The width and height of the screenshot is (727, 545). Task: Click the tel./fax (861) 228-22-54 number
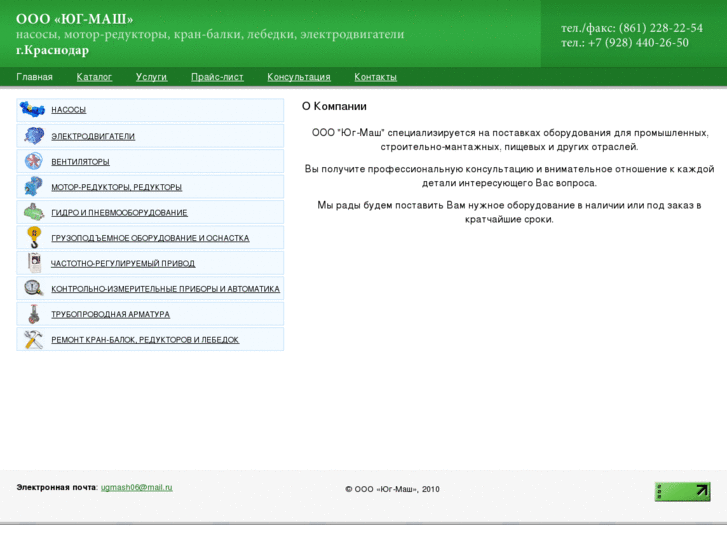click(x=661, y=28)
